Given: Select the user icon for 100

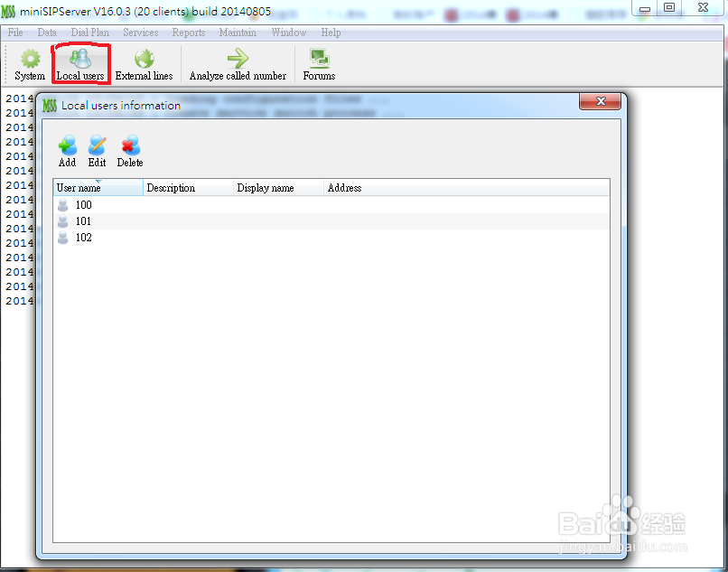Looking at the screenshot, I should point(62,205).
